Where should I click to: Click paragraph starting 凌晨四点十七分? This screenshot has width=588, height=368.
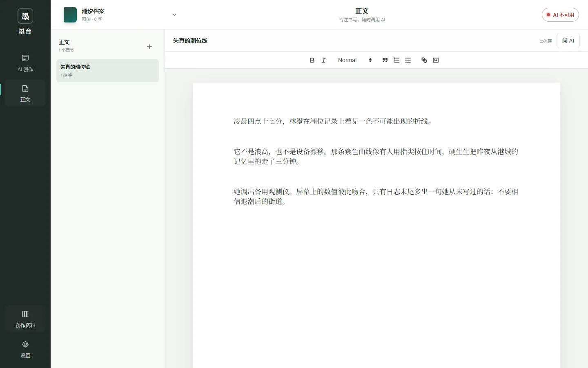click(x=333, y=121)
